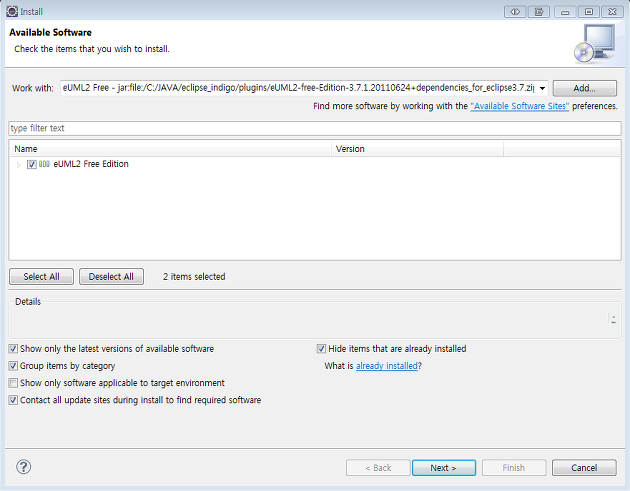Viewport: 630px width, 491px height.
Task: Click the disabled Finish button
Action: (x=514, y=468)
